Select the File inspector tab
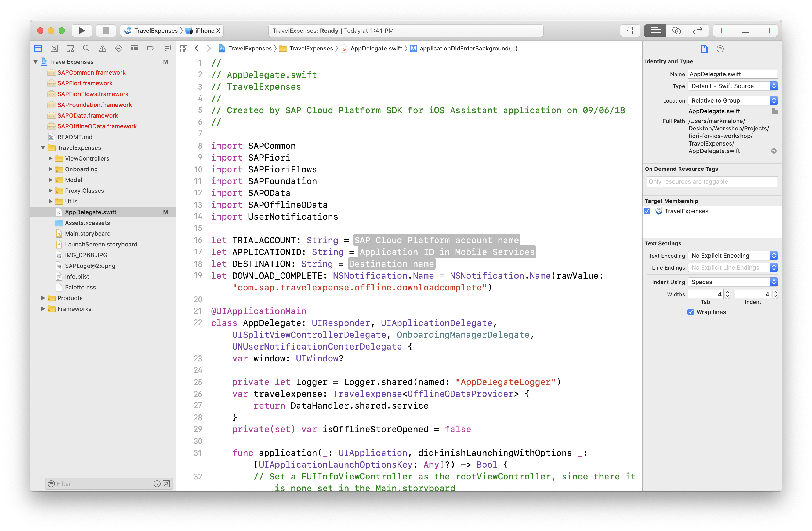Image resolution: width=812 pixels, height=531 pixels. (704, 49)
